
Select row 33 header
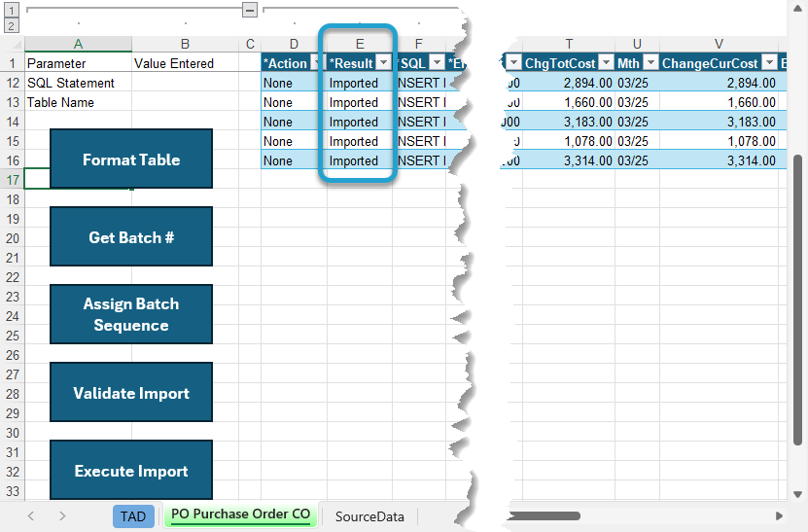click(x=13, y=491)
